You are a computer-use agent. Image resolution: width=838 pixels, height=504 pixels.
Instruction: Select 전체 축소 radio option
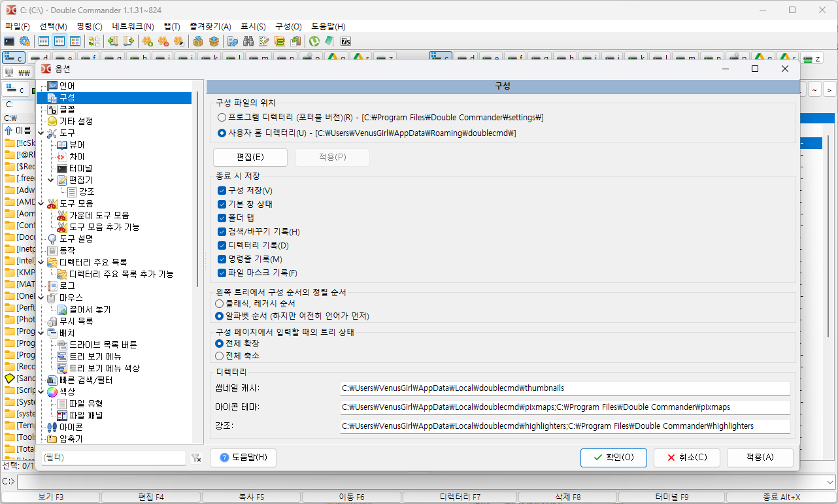pos(220,356)
